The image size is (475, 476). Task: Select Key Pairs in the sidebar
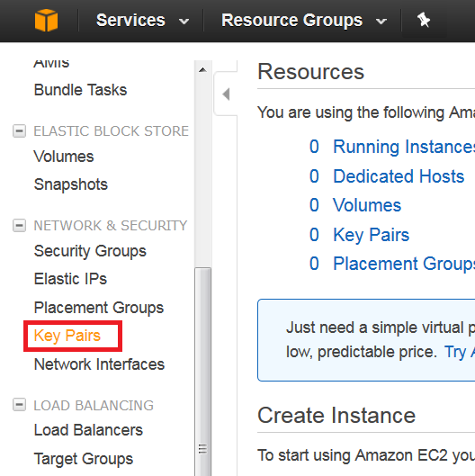click(67, 336)
